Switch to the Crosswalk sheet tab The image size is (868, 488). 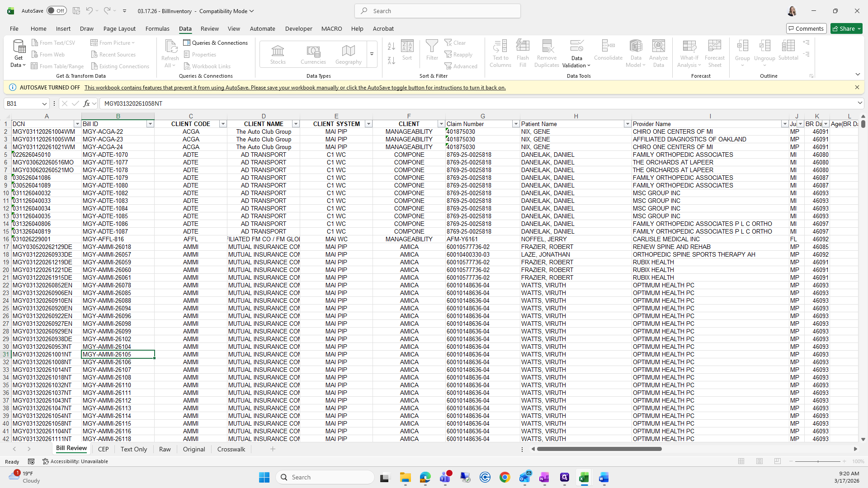pyautogui.click(x=231, y=449)
